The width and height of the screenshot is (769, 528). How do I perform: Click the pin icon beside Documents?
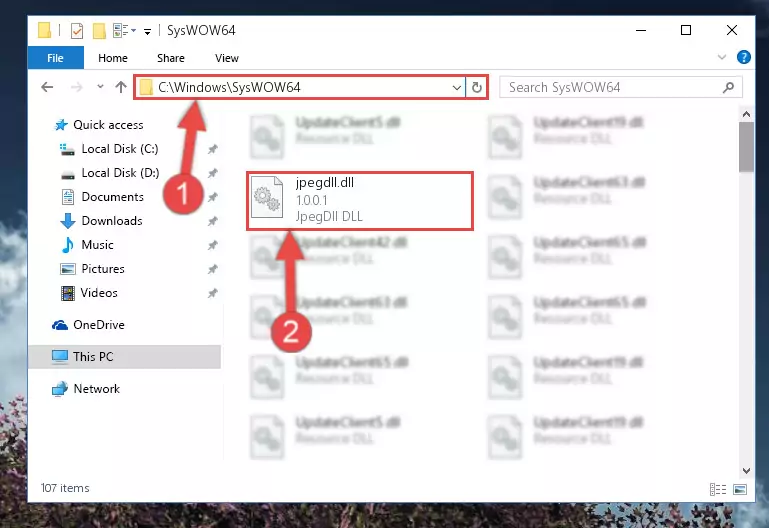point(212,197)
